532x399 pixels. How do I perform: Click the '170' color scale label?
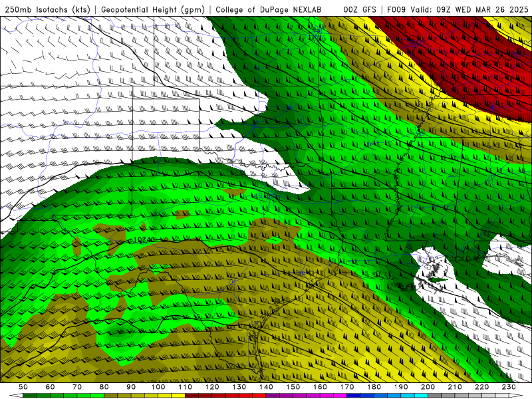[x=346, y=387]
